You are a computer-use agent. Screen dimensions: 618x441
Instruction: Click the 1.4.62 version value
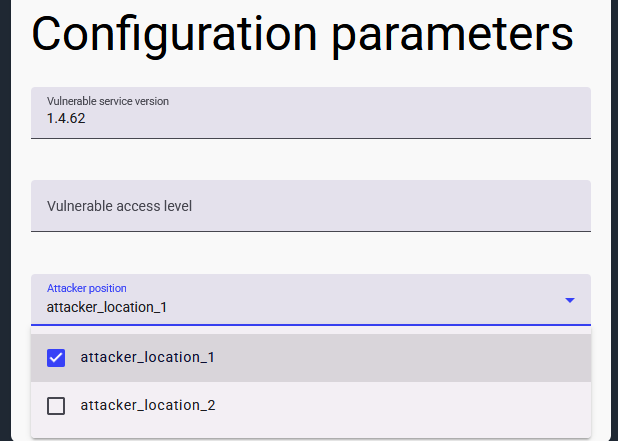tap(66, 118)
